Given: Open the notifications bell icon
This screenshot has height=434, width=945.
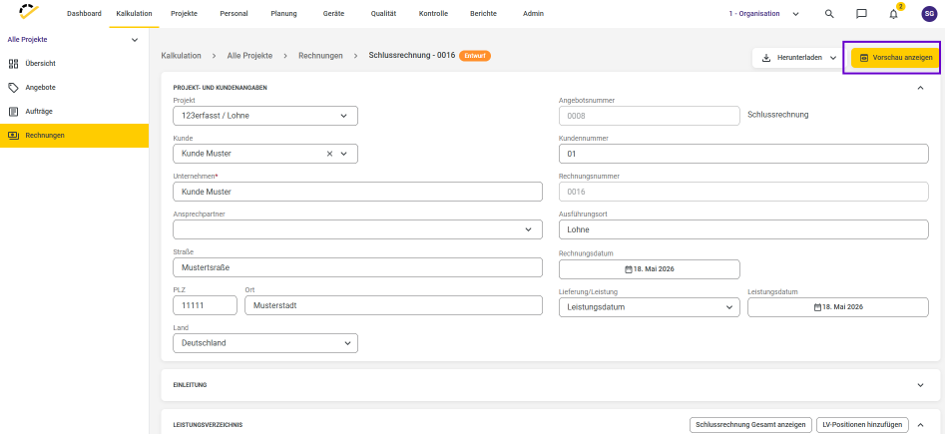Looking at the screenshot, I should tap(894, 14).
